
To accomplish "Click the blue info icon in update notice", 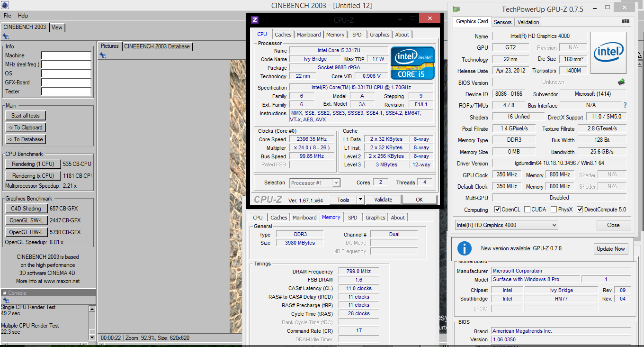I will point(465,248).
